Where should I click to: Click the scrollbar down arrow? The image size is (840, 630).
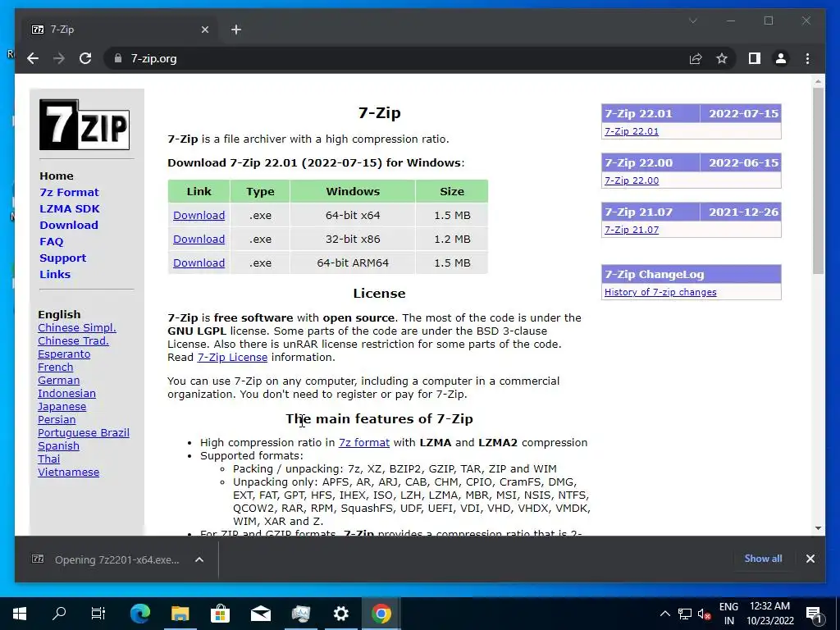tap(818, 528)
